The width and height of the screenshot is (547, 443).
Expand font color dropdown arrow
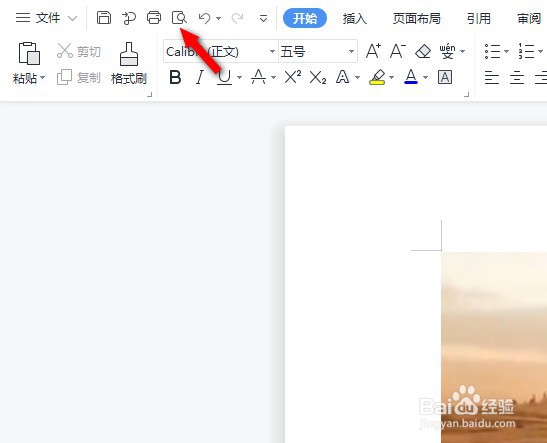click(x=425, y=77)
